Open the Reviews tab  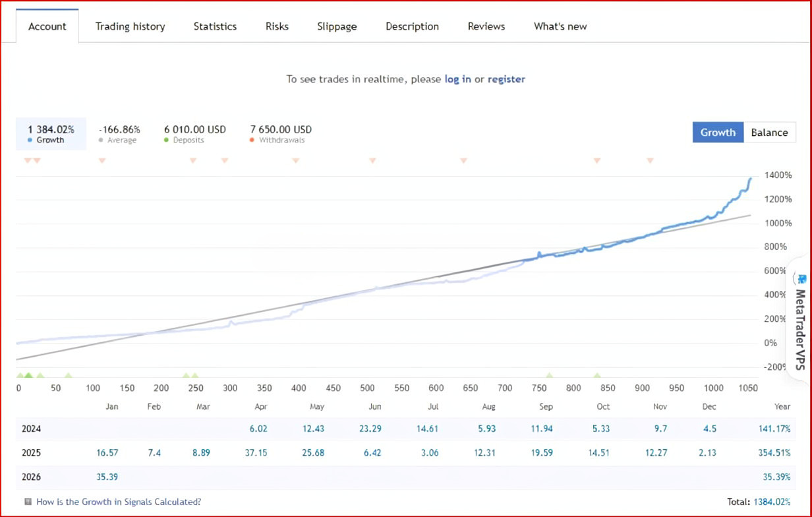[x=486, y=26]
